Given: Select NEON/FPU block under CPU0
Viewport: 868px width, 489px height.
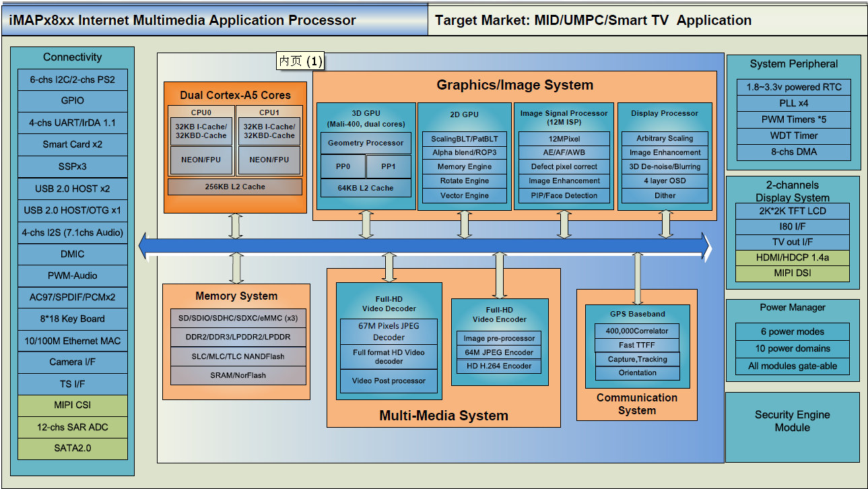Looking at the screenshot, I should click(x=201, y=160).
